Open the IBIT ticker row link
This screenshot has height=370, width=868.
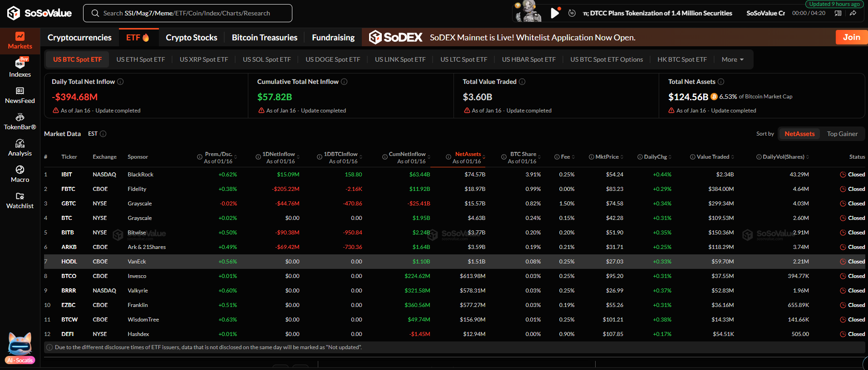click(x=67, y=175)
